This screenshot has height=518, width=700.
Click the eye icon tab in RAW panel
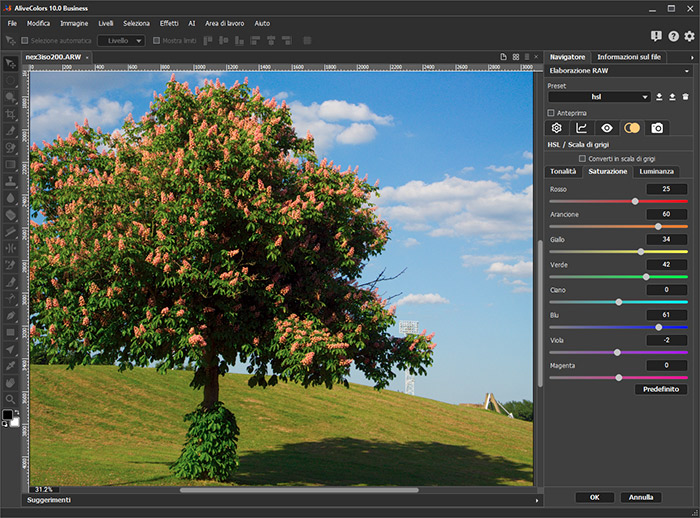click(606, 128)
